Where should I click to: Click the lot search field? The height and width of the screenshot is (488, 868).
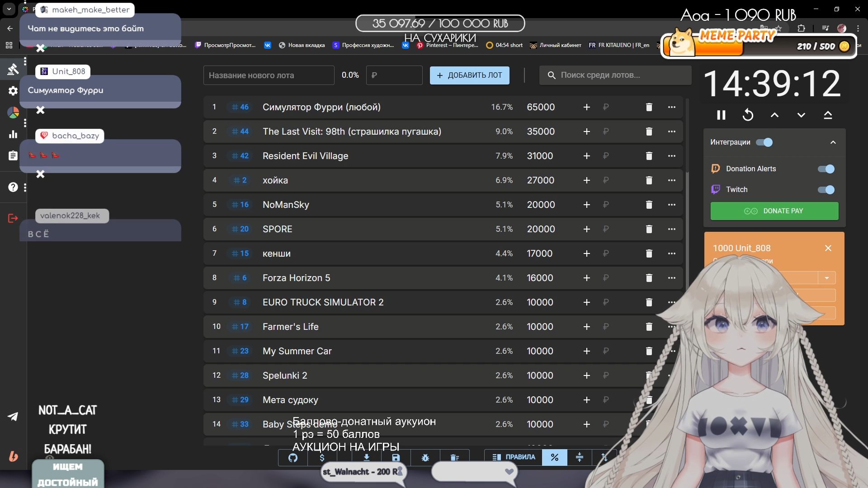point(615,75)
